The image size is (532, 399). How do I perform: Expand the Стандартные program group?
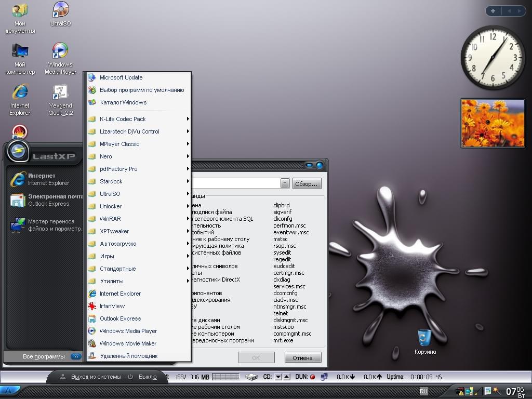139,269
